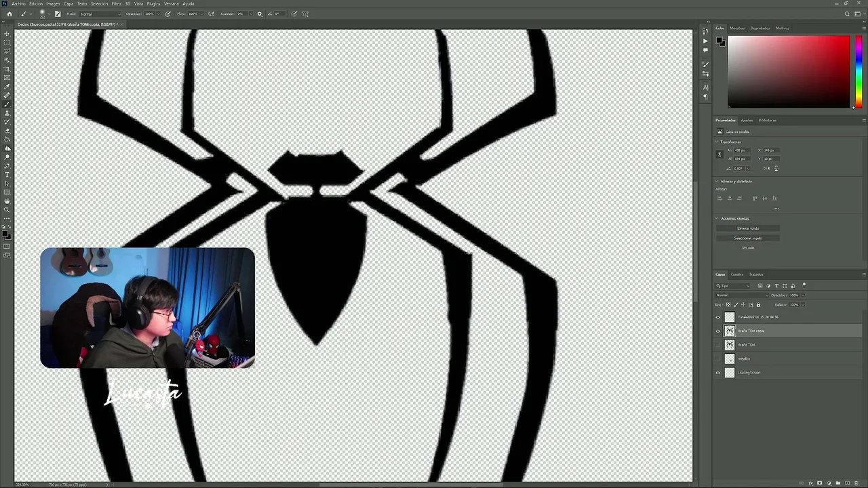This screenshot has width=868, height=488.
Task: Select the Clone Stamp tool
Action: coord(7,113)
